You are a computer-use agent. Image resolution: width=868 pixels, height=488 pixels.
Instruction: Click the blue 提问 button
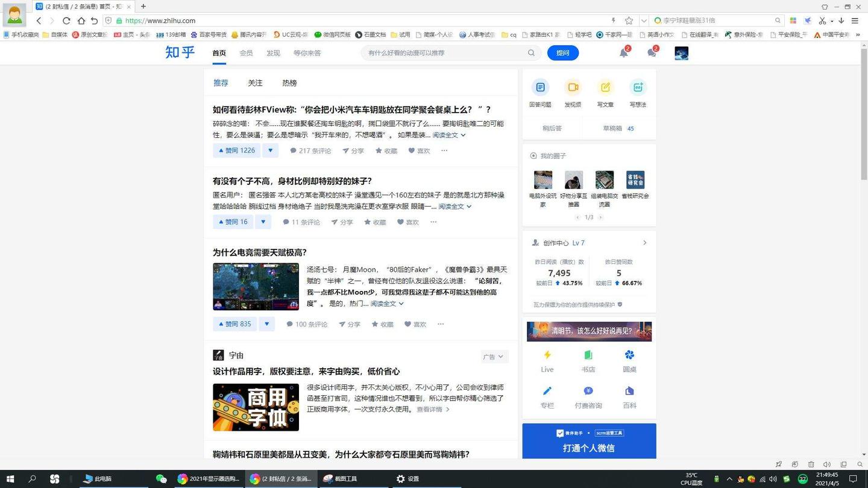pos(563,53)
